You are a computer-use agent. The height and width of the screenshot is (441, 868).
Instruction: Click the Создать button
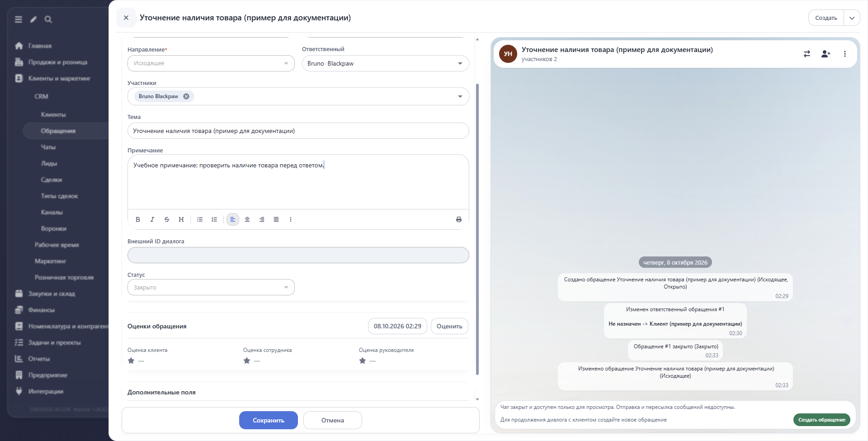826,18
